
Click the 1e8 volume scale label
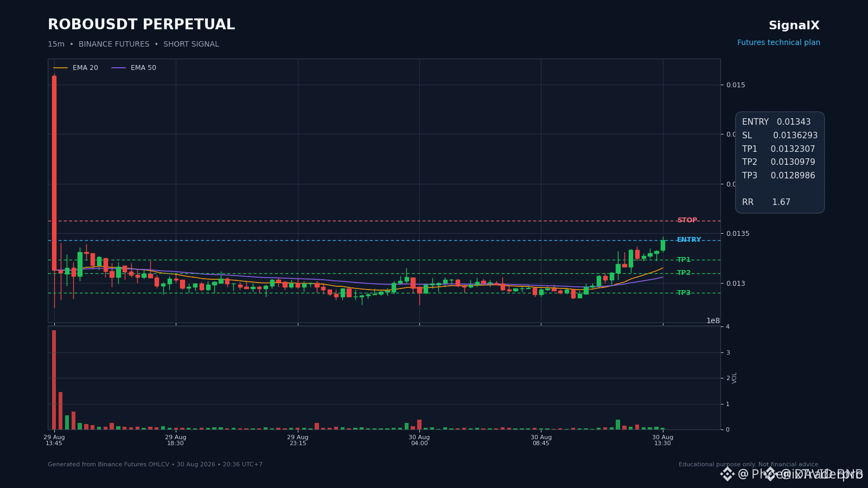pos(713,320)
